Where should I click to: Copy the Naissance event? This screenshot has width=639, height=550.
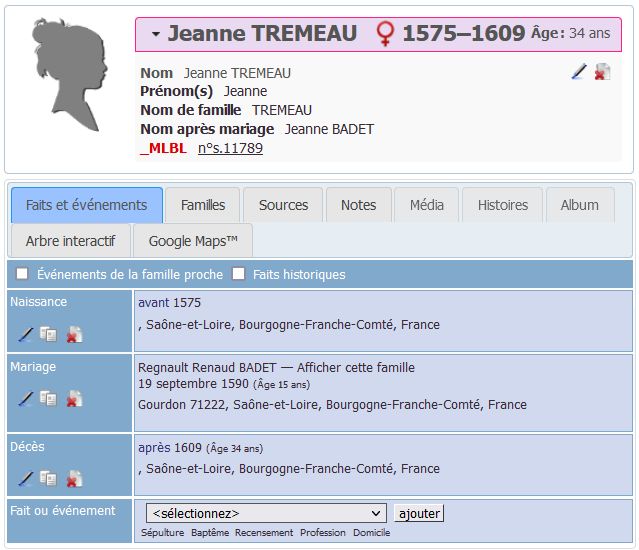48,334
